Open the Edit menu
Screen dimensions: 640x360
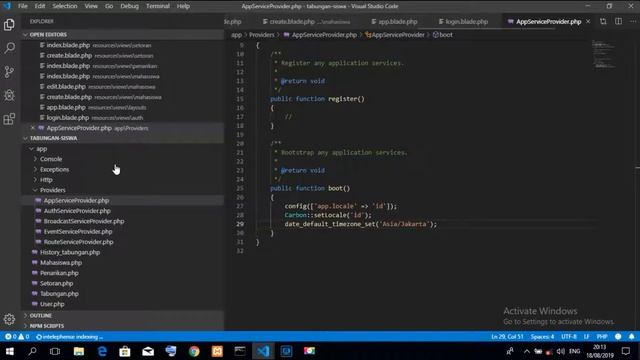40,6
